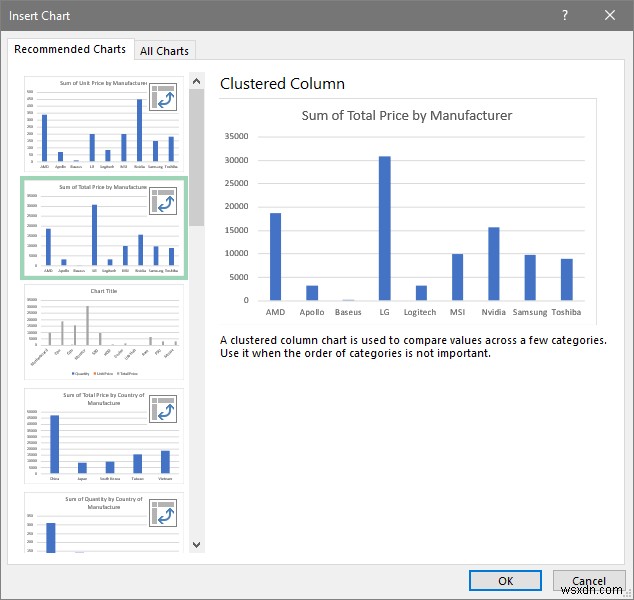The height and width of the screenshot is (600, 634).
Task: Select Sum of Total Price by Manufacturer thumbnail
Action: click(104, 228)
